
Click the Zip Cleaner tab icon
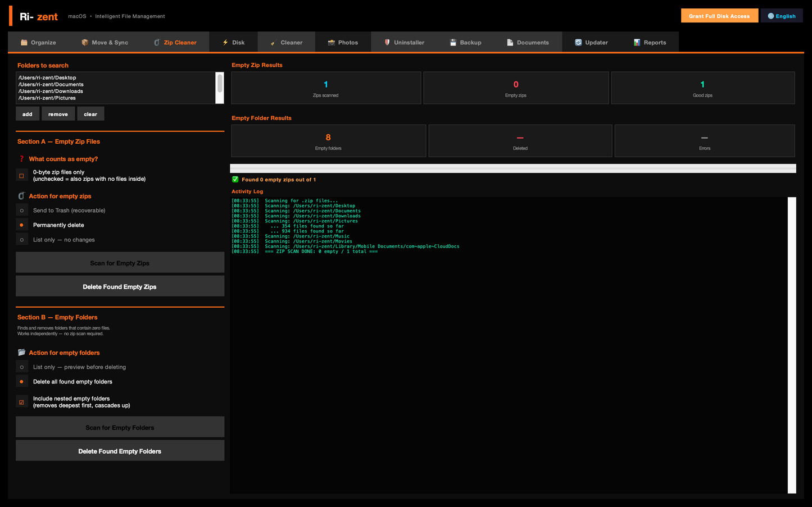pos(157,43)
